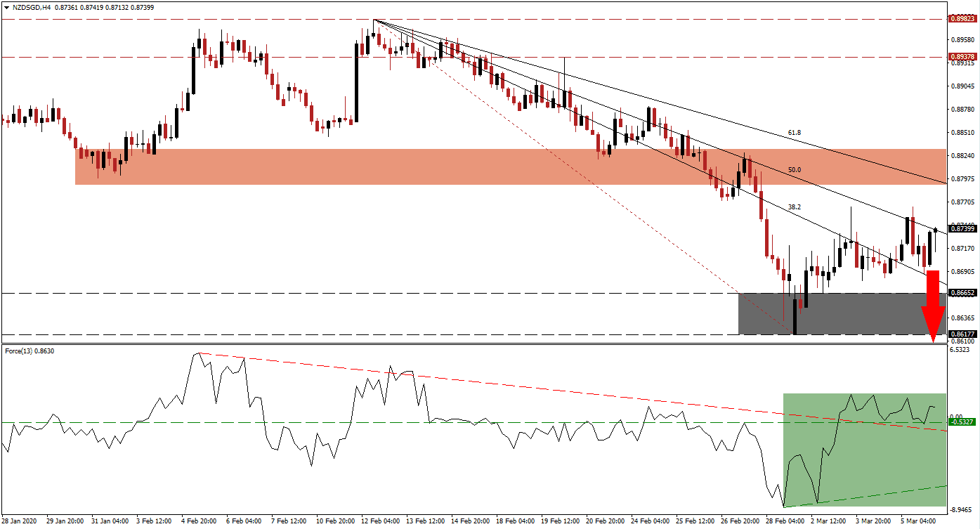Click the 0.88240 price axis label

961,156
